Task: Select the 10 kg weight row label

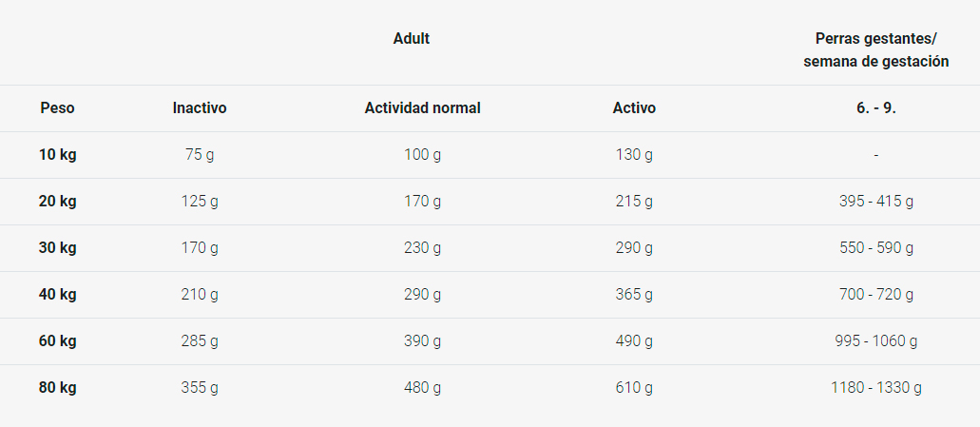Action: (x=57, y=154)
